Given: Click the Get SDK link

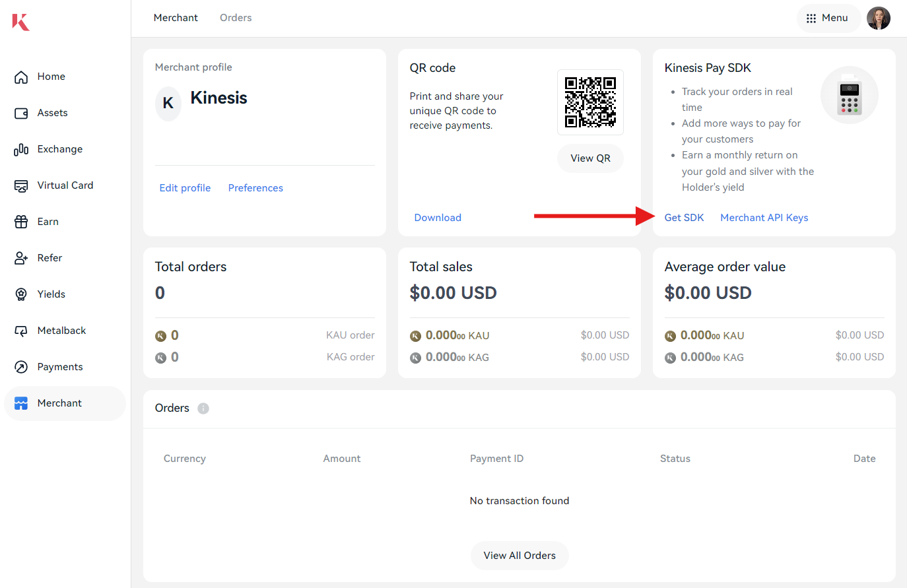Looking at the screenshot, I should coord(684,218).
